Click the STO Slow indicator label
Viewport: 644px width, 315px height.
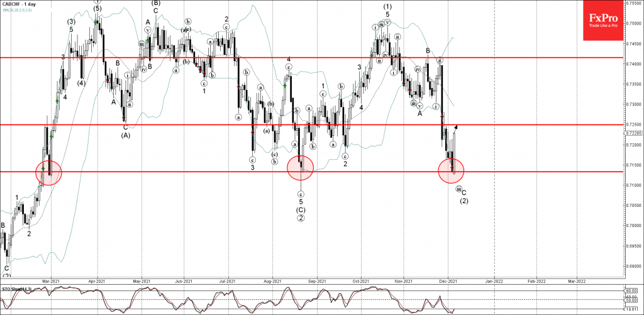(17, 289)
